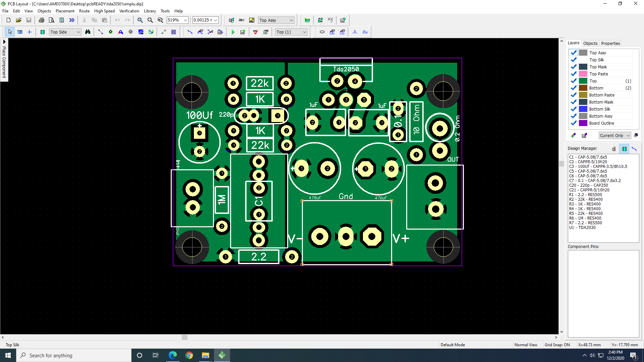Toggle Top Silk layer visibility
This screenshot has width=644, height=362.
coord(574,60)
